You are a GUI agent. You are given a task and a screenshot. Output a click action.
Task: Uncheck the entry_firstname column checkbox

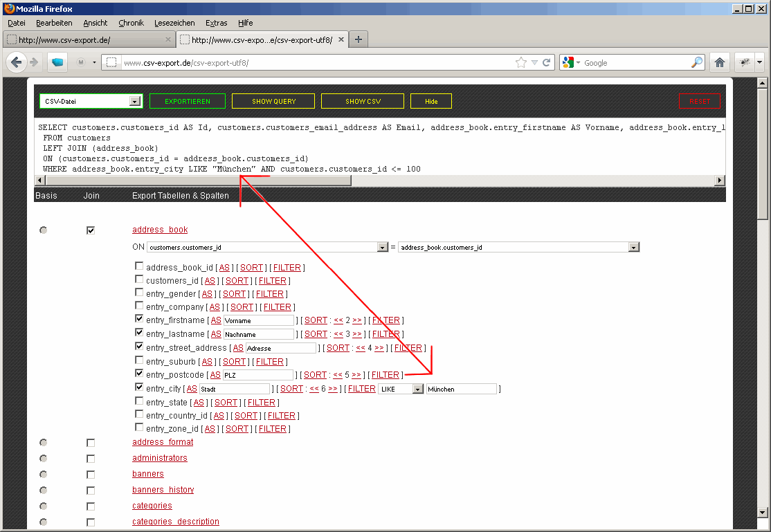[139, 319]
